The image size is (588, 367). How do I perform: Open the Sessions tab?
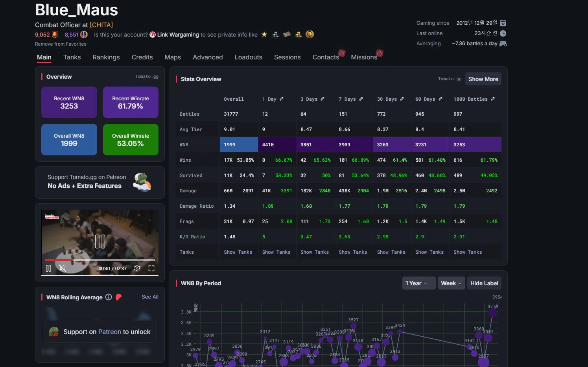click(288, 57)
